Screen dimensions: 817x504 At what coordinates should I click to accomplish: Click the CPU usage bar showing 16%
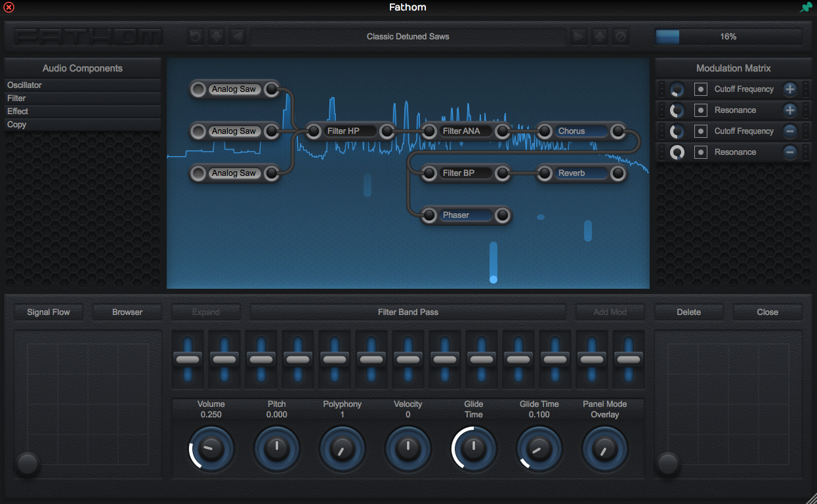(x=728, y=37)
